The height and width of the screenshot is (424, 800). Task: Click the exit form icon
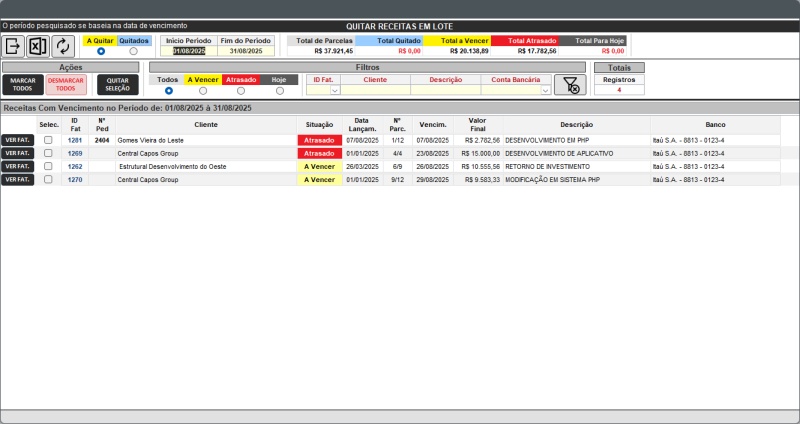(14, 46)
